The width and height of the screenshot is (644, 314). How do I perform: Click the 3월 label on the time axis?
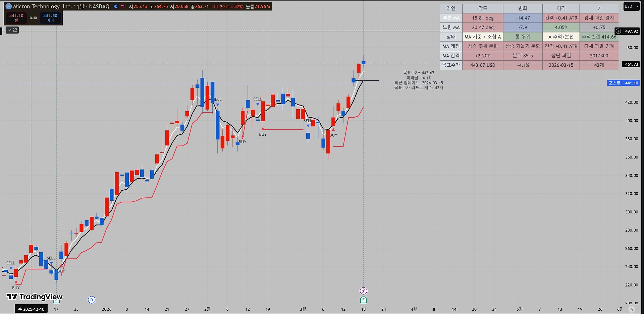coord(303,309)
